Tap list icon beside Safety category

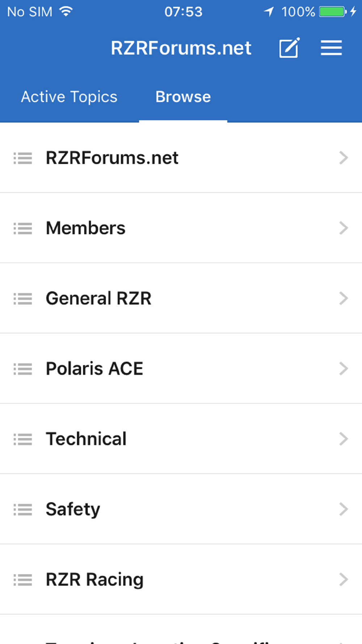tap(23, 510)
